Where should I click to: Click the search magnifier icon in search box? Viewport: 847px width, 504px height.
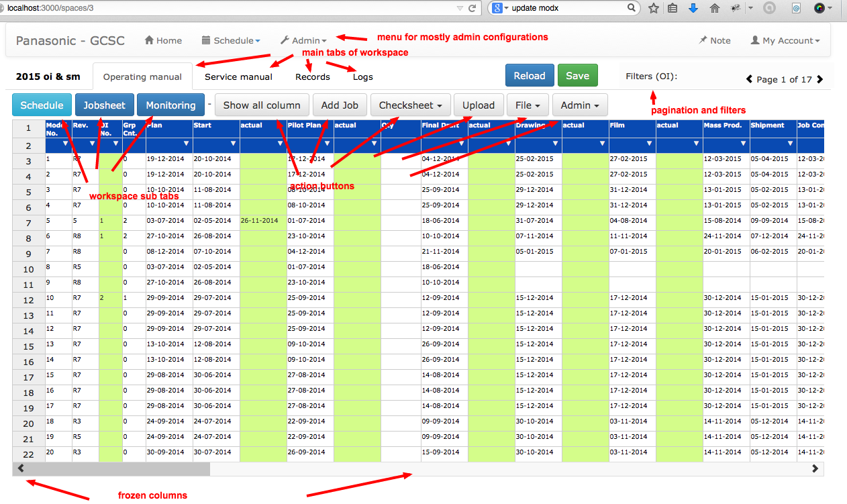click(632, 8)
